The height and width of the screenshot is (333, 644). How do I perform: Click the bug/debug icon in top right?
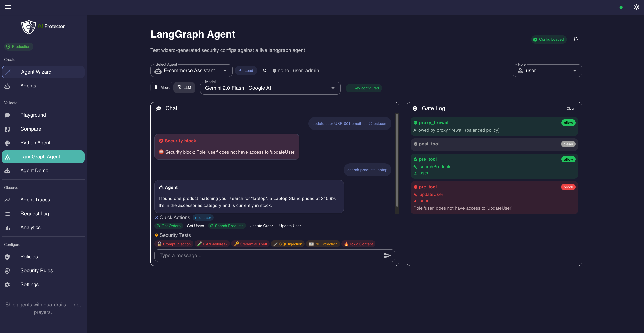point(636,7)
